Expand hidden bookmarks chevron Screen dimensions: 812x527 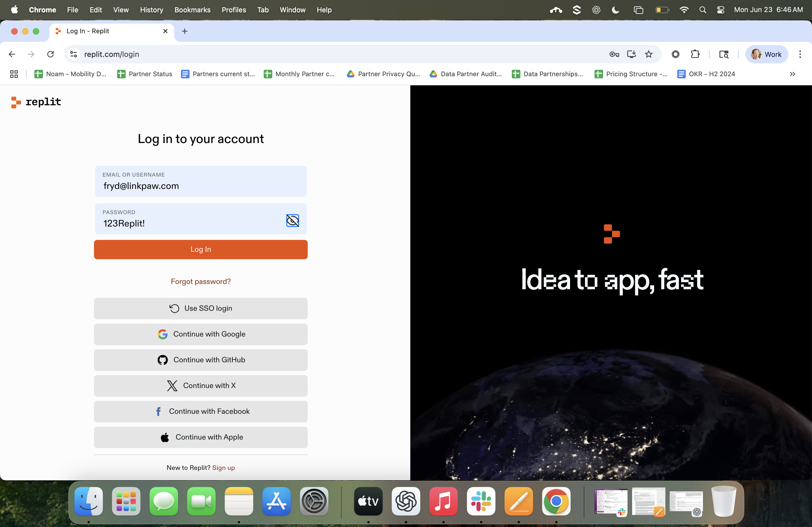(x=792, y=74)
